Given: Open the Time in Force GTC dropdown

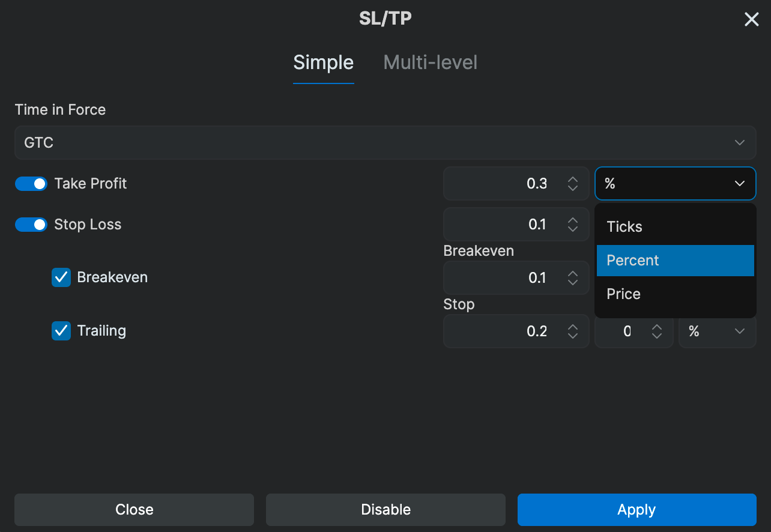Looking at the screenshot, I should pyautogui.click(x=385, y=143).
